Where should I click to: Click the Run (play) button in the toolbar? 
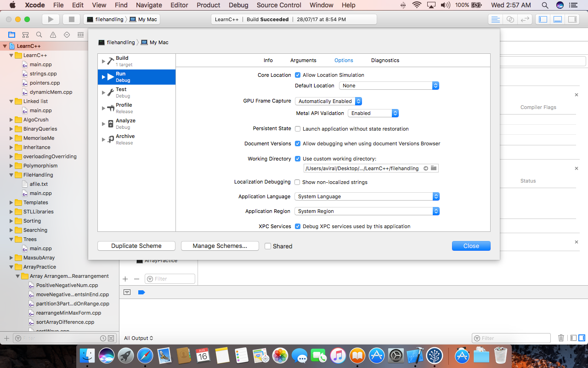point(51,19)
